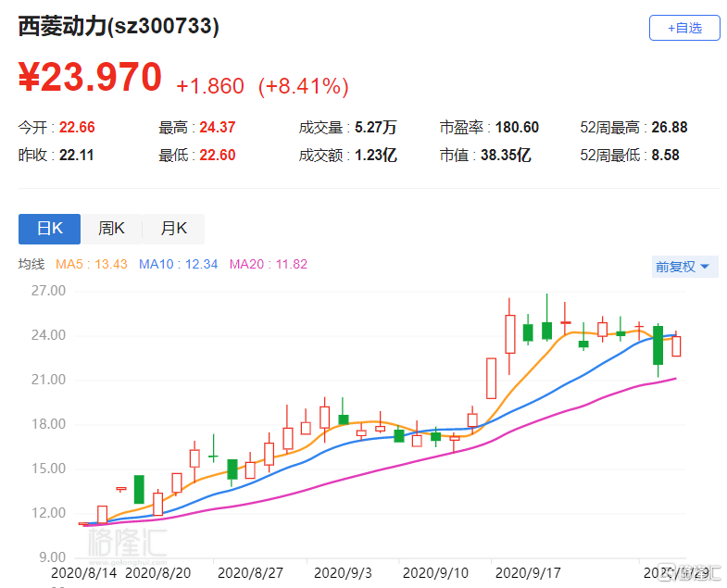Select the 市值 value 38.35亿
The width and height of the screenshot is (727, 588).
coord(506,155)
